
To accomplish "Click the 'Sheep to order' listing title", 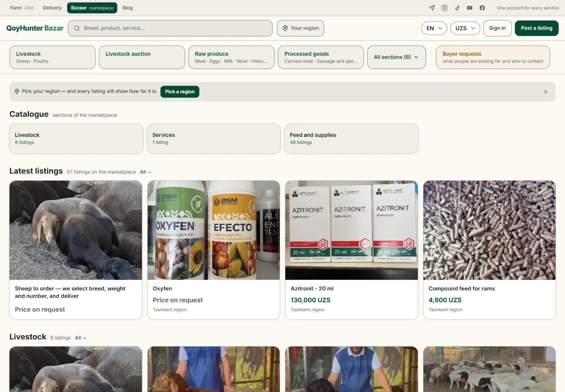I will coord(70,292).
